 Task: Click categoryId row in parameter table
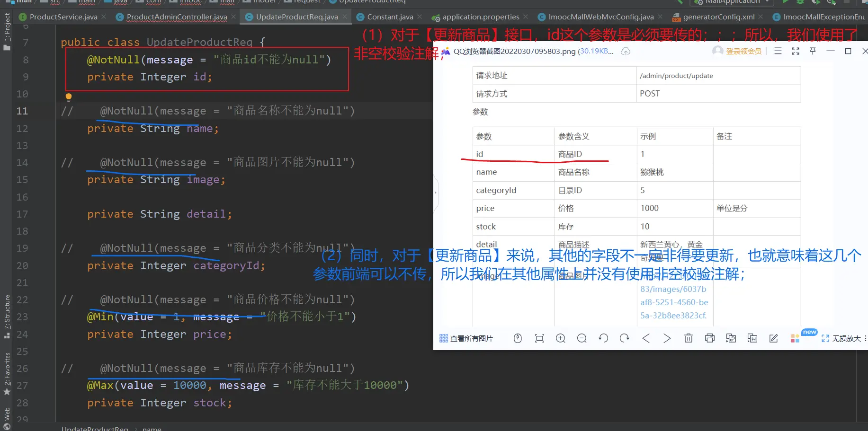tap(636, 190)
